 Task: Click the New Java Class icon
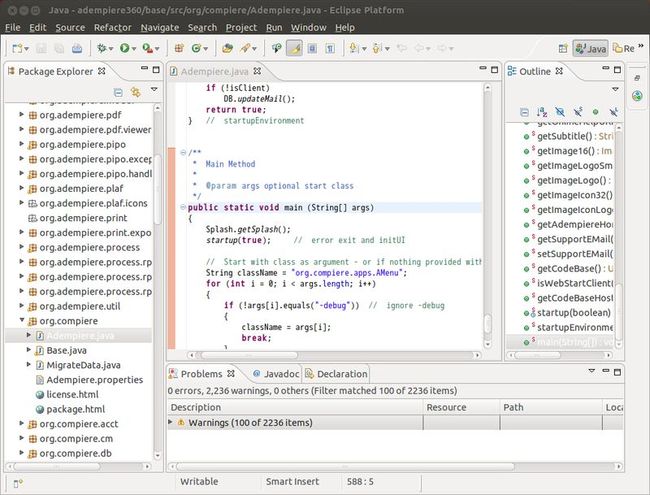click(196, 49)
